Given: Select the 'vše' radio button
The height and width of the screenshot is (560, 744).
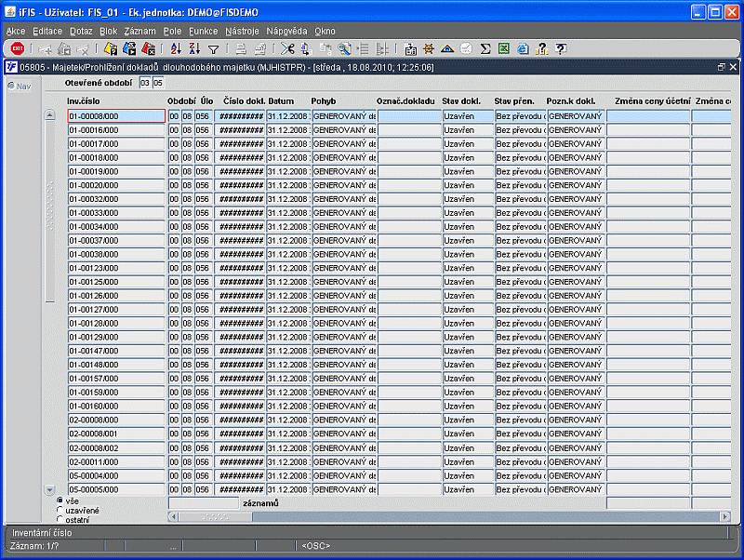Looking at the screenshot, I should point(60,500).
